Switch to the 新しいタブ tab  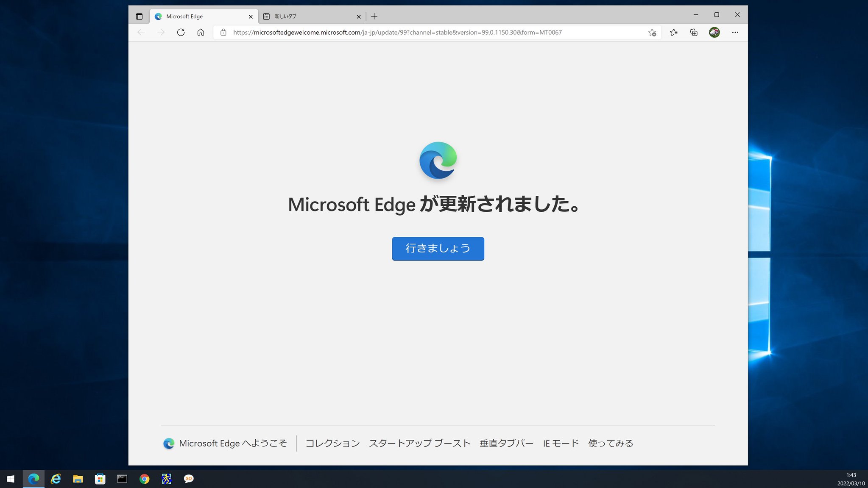(312, 17)
